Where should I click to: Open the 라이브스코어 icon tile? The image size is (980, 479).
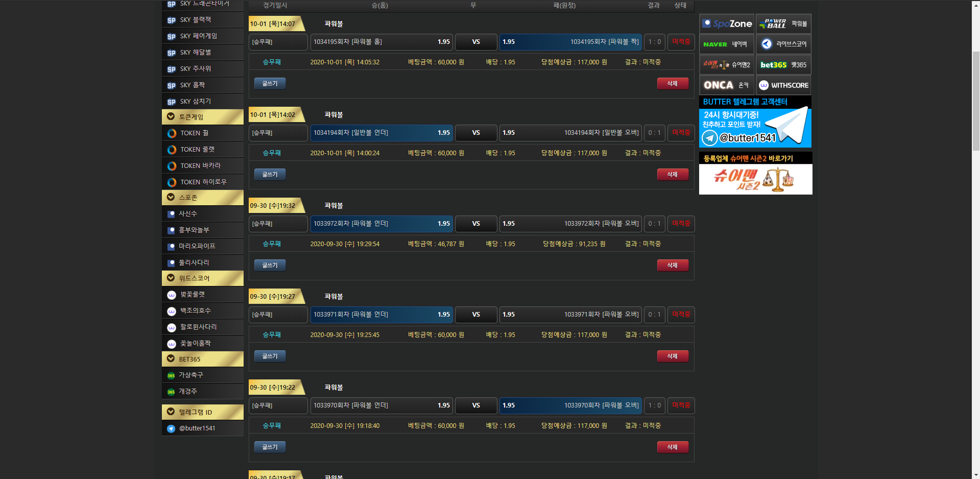[x=783, y=44]
